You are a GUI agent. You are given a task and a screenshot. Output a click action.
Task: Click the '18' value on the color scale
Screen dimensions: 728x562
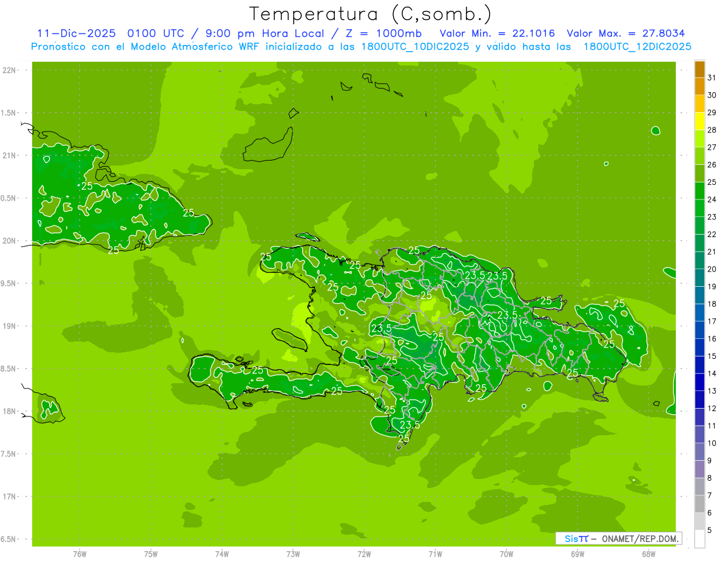[712, 304]
